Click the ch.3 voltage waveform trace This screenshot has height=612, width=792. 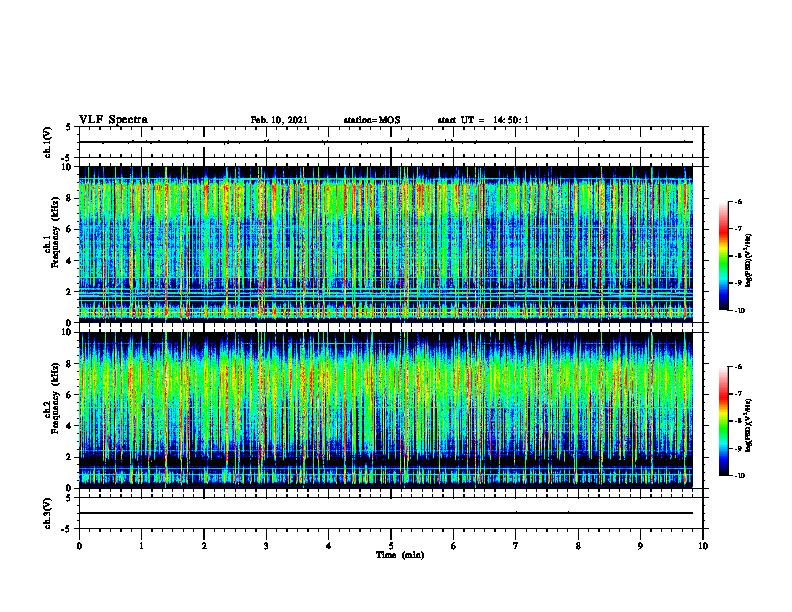pos(386,513)
